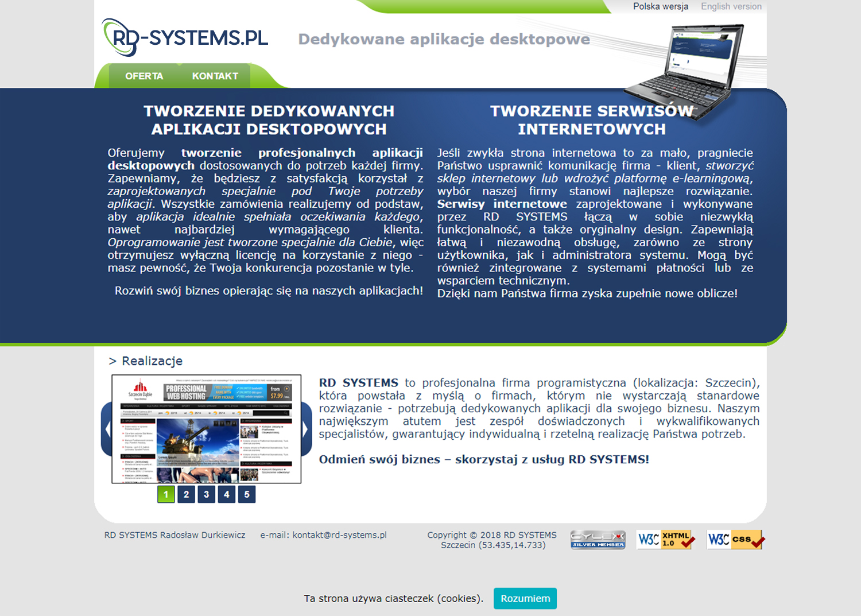Click the 'Copyright © 2018 RD SYSTEMS' footer text

492,535
